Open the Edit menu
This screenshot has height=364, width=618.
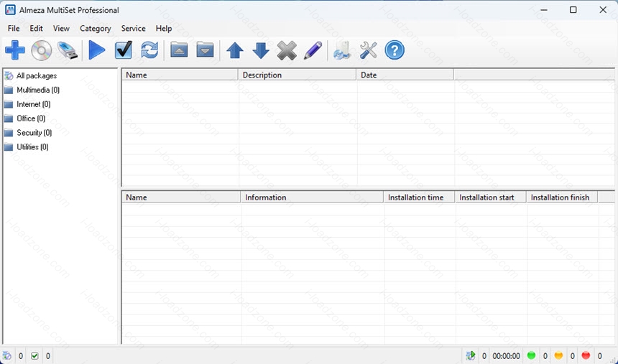pyautogui.click(x=36, y=29)
